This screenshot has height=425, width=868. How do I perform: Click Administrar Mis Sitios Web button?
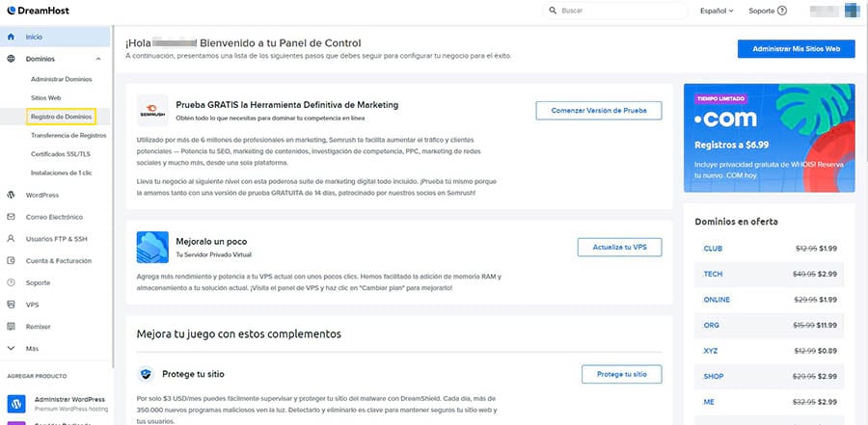(796, 48)
